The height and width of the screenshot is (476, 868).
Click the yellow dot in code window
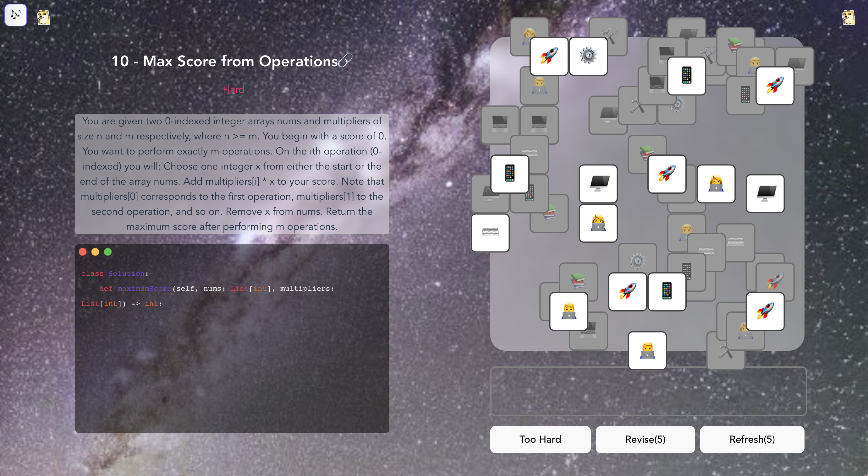coord(95,252)
